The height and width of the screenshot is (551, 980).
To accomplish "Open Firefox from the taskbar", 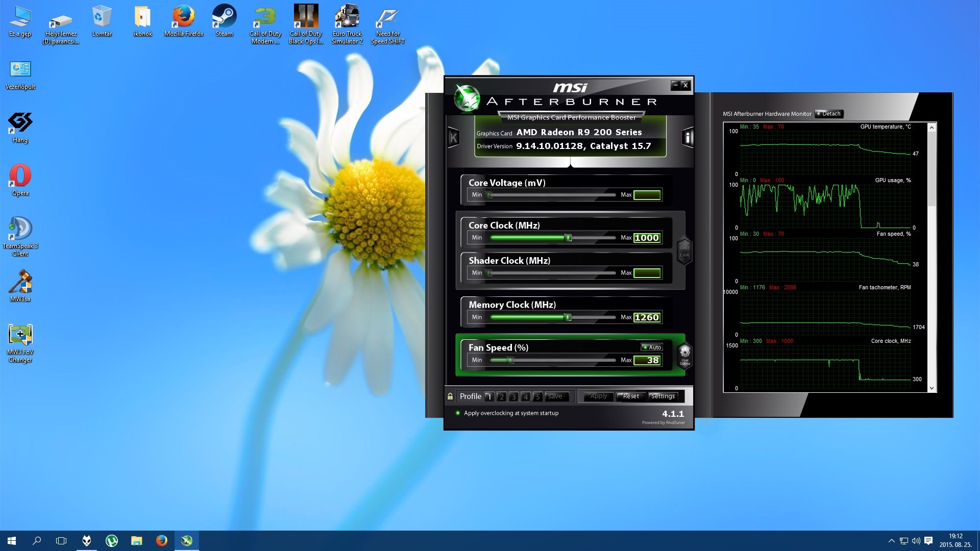I will [x=162, y=541].
